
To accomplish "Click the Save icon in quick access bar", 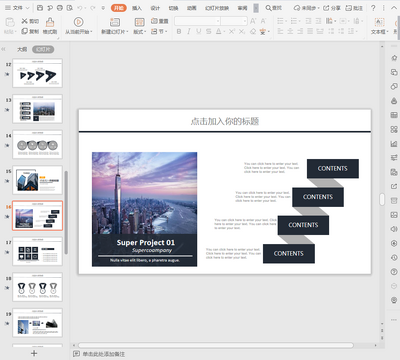I will click(x=40, y=8).
